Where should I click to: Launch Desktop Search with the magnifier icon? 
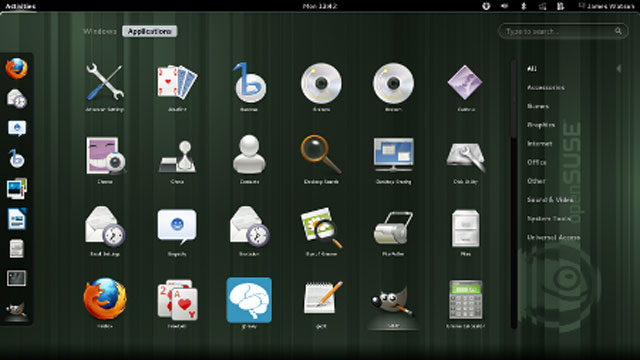coord(321,159)
